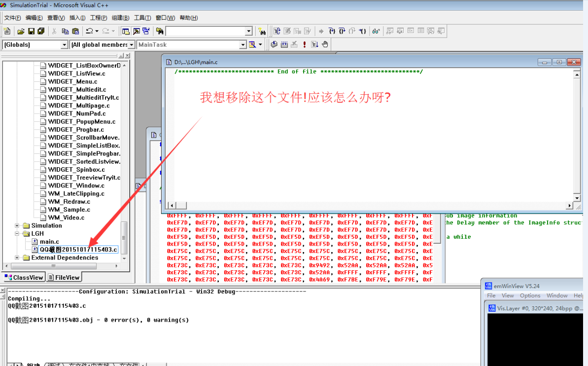This screenshot has height=366, width=588.
Task: Open the MainTask members combo dropdown
Action: click(242, 45)
